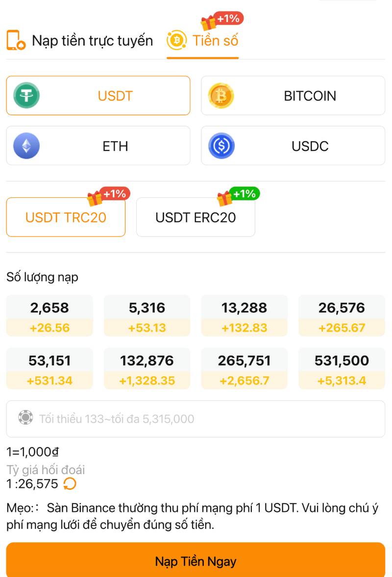392x577 pixels.
Task: Switch to the Nạp tiền trực tuyến tab
Action: [x=92, y=41]
